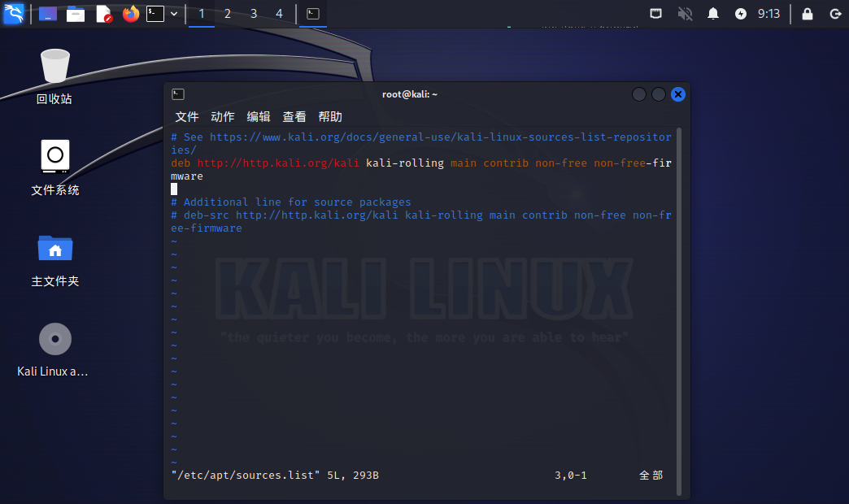Open the file manager from the panel

click(76, 14)
